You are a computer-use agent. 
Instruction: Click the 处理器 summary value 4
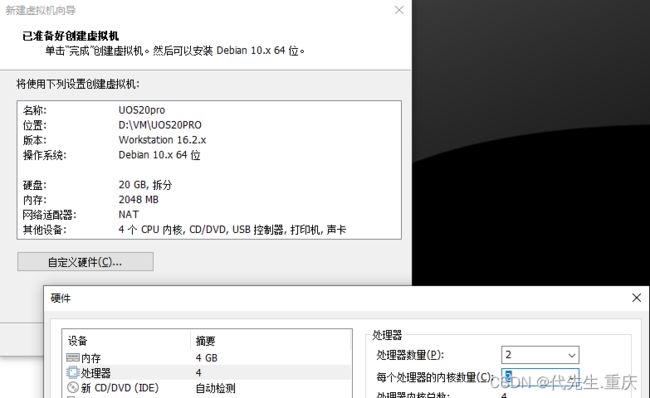click(x=199, y=373)
